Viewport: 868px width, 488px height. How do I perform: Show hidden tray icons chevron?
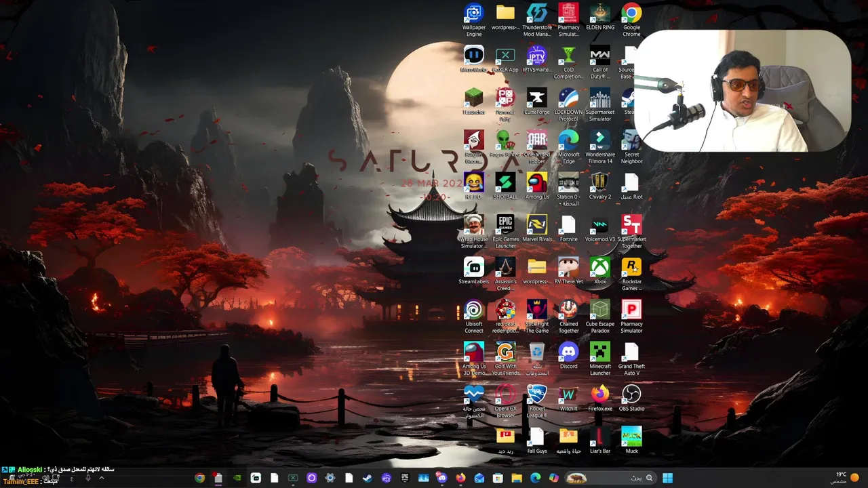click(x=102, y=478)
